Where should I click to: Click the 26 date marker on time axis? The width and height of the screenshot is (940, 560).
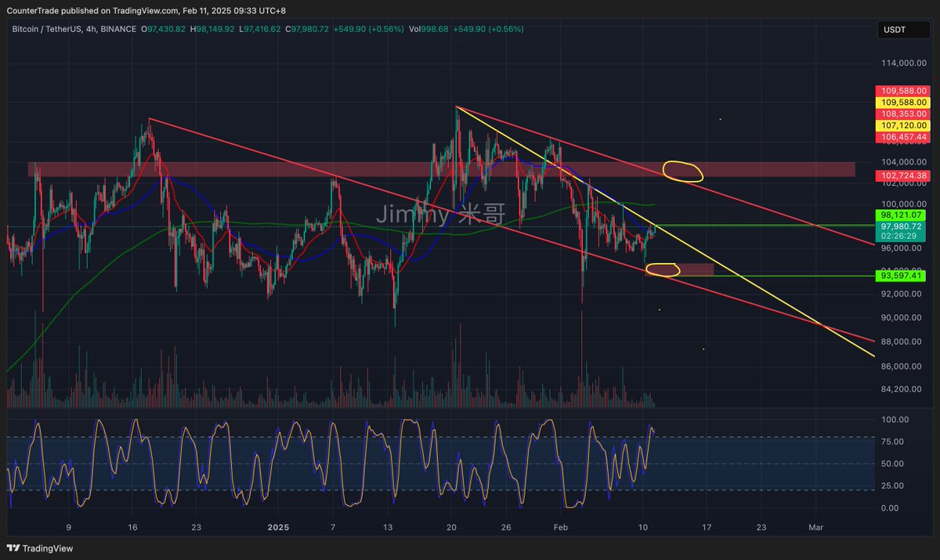point(506,527)
